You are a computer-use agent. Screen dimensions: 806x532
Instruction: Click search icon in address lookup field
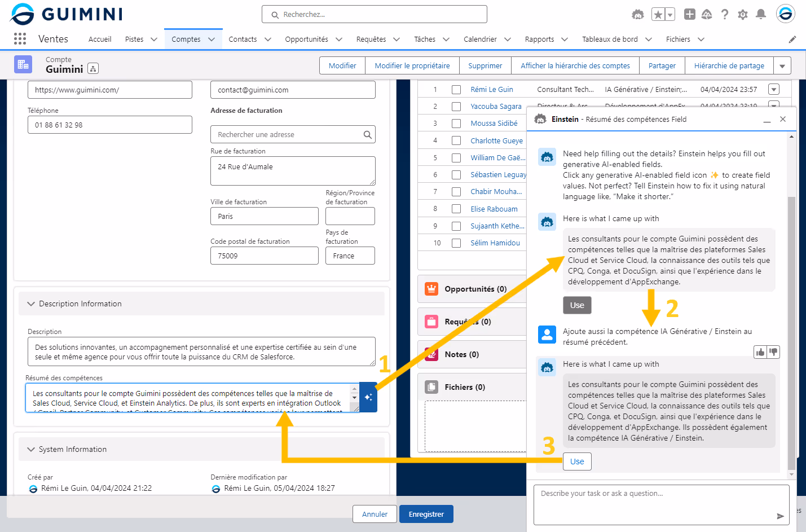click(x=367, y=134)
